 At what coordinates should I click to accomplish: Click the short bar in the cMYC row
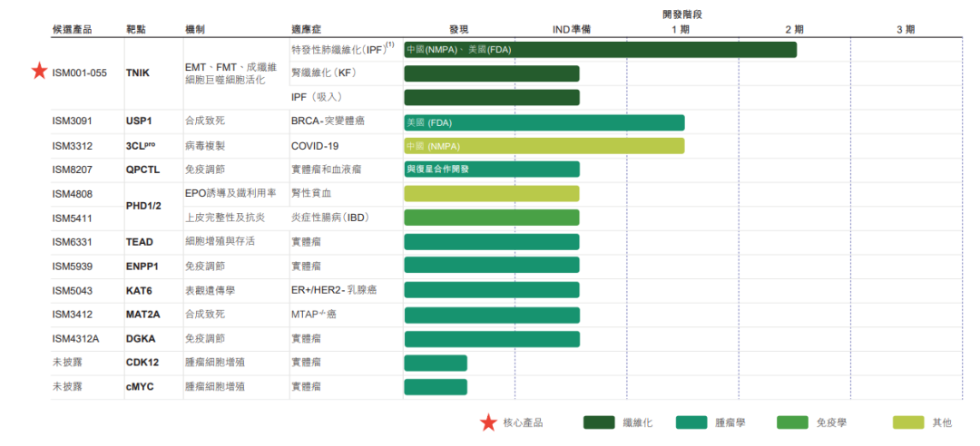click(436, 387)
